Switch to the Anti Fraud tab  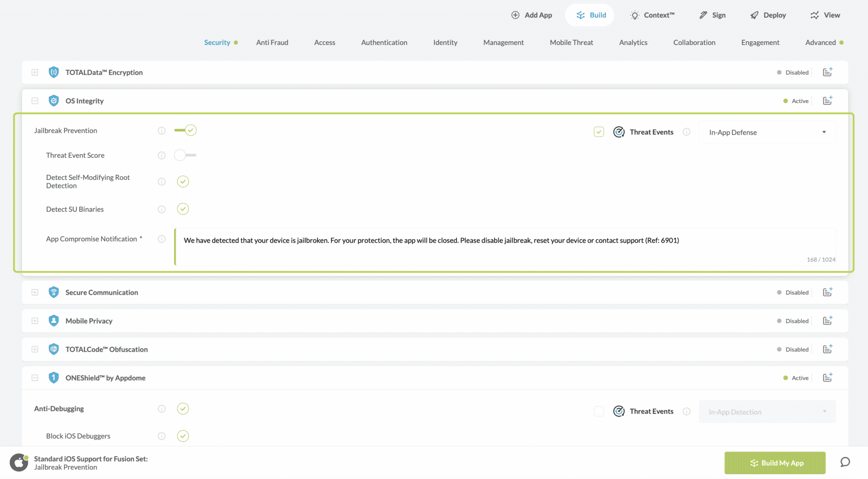[x=272, y=42]
